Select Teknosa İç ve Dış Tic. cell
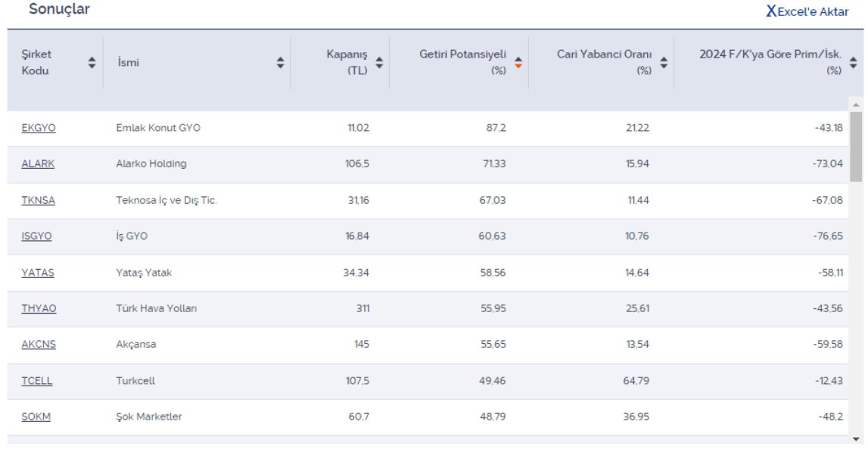The image size is (868, 453). pyautogui.click(x=166, y=200)
